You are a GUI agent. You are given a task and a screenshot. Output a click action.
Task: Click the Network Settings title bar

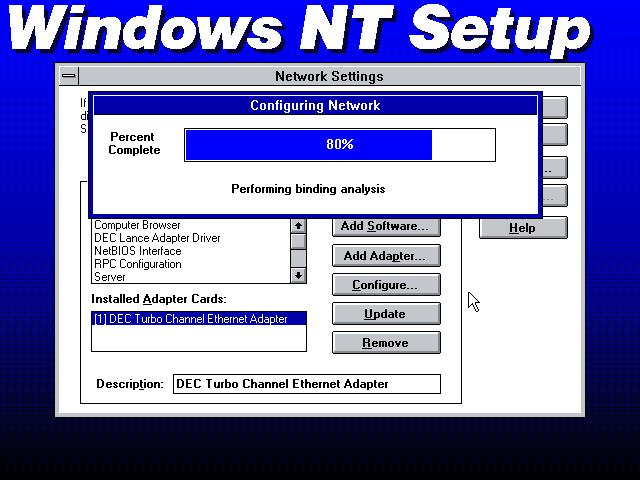[x=329, y=76]
